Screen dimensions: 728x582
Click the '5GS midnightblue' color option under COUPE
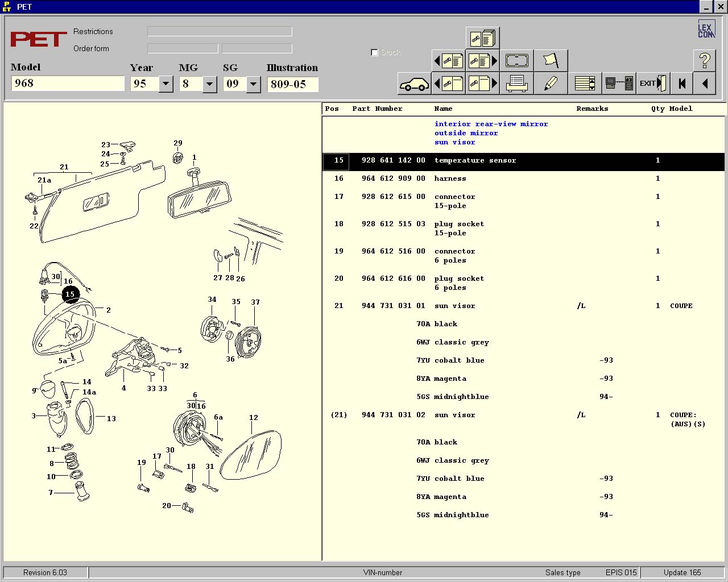[x=453, y=397]
